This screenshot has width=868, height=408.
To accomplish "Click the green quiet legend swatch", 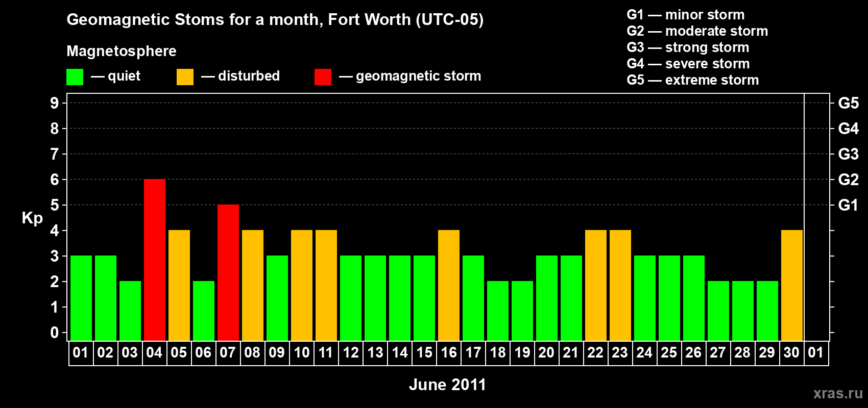I will coord(75,77).
